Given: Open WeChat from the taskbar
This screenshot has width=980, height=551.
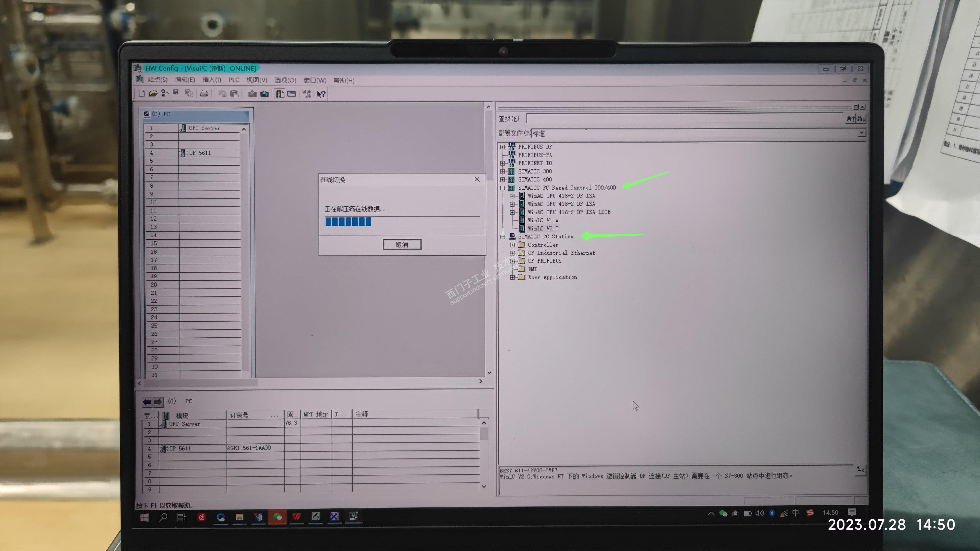Looking at the screenshot, I should pos(277,517).
